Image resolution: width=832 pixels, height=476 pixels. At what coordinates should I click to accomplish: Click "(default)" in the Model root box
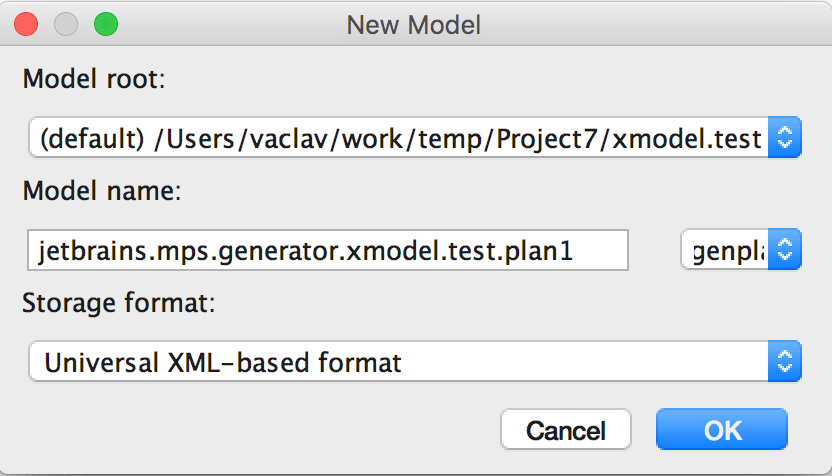tap(88, 138)
